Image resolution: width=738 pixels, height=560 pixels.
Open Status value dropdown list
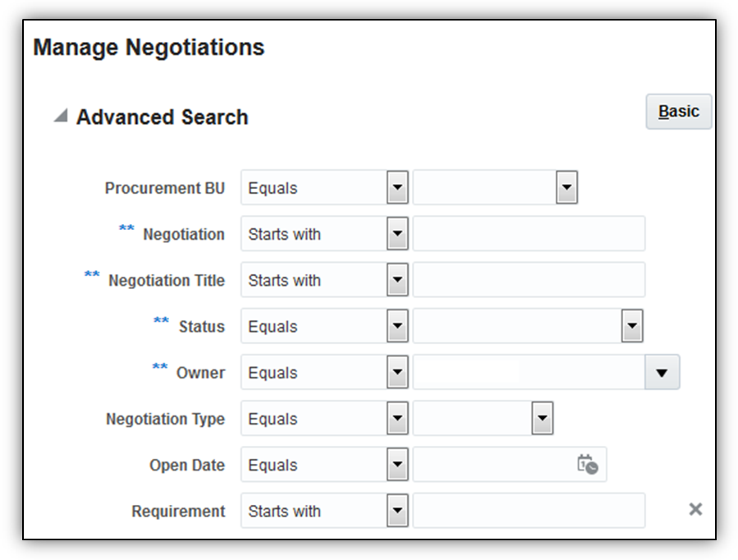click(631, 326)
